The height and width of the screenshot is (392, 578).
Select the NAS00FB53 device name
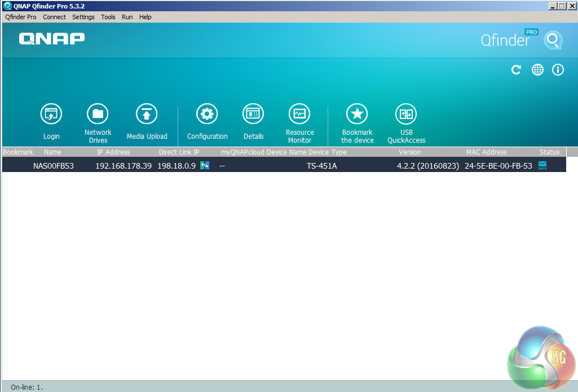[x=54, y=166]
